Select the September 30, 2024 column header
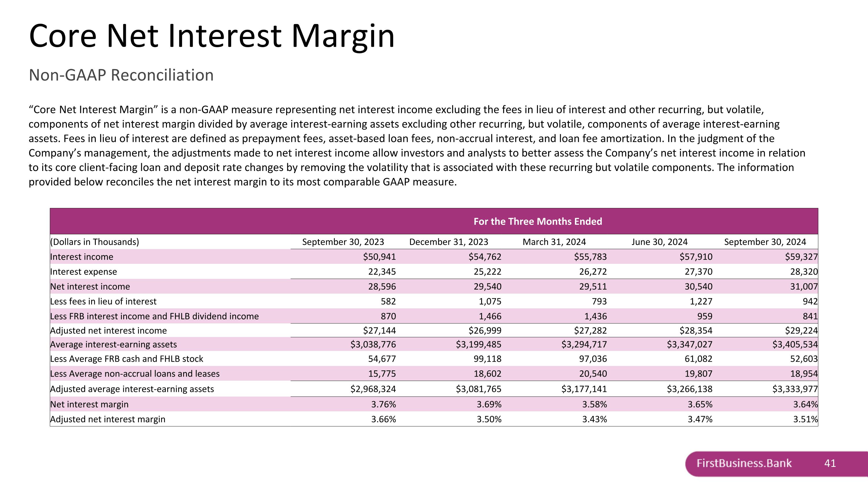Screen dimensions: 868x488 [x=765, y=242]
